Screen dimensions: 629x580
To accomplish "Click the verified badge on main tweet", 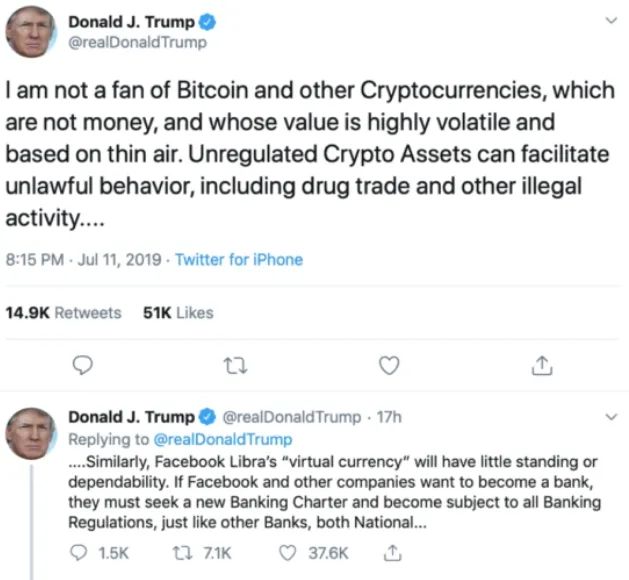I will click(x=207, y=22).
